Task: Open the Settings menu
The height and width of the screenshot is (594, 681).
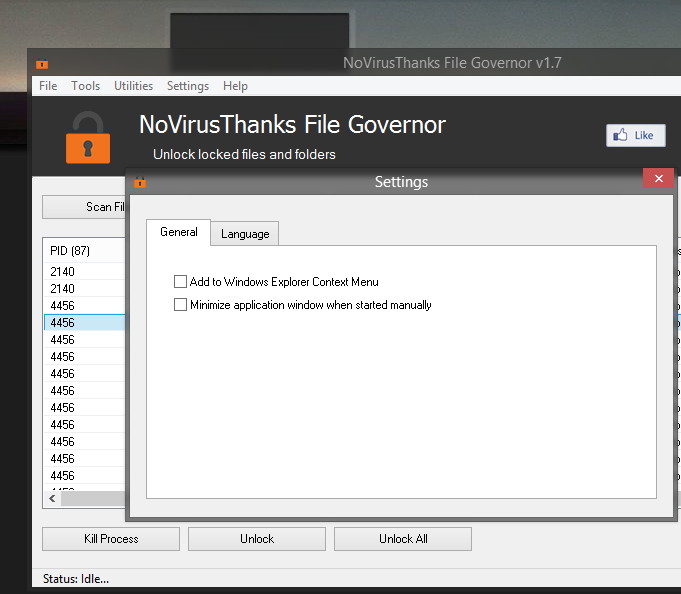Action: [x=188, y=86]
